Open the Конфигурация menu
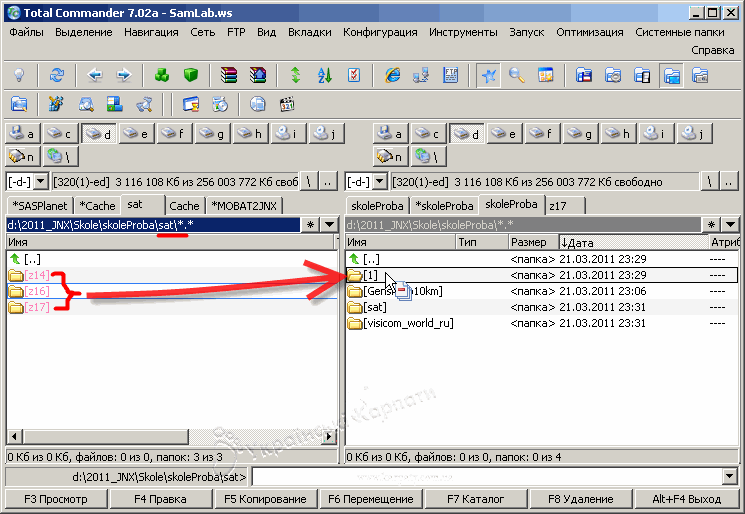745x514 pixels. (x=380, y=32)
